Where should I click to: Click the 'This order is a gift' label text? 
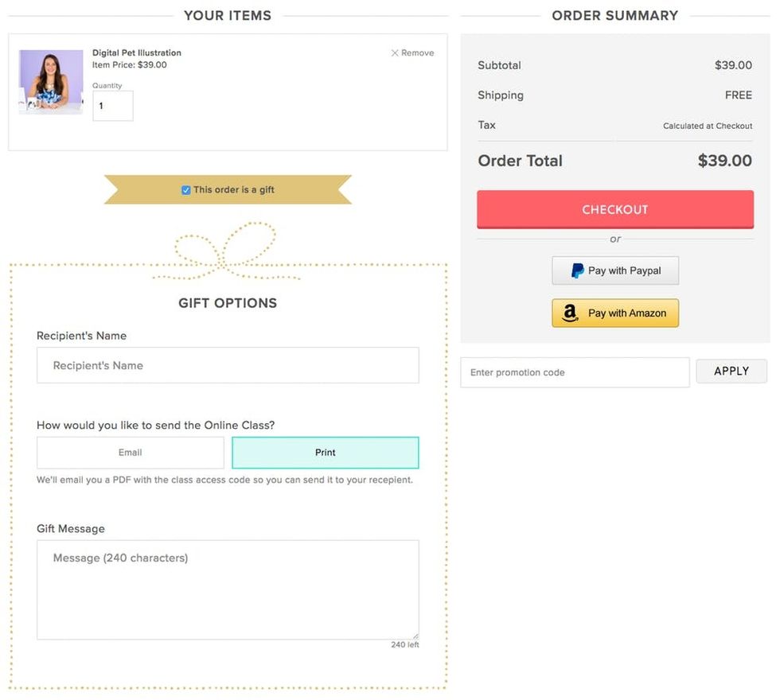point(234,190)
